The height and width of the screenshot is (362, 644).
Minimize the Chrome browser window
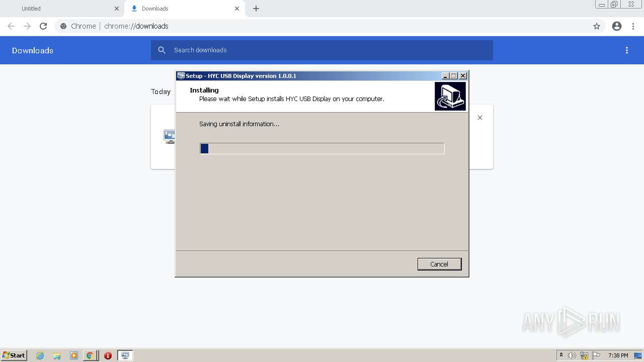tap(602, 5)
